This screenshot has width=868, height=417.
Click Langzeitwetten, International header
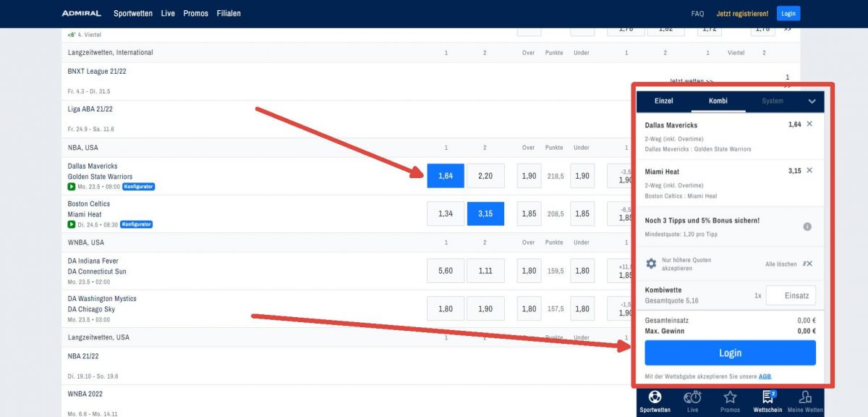(111, 53)
